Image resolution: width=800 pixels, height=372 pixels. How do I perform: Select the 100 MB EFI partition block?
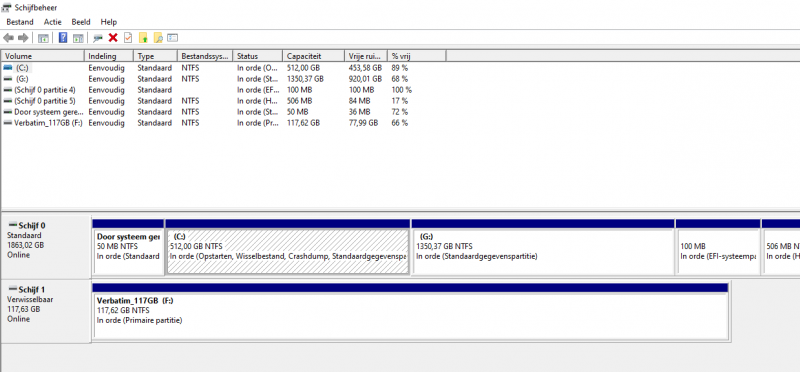tap(717, 247)
